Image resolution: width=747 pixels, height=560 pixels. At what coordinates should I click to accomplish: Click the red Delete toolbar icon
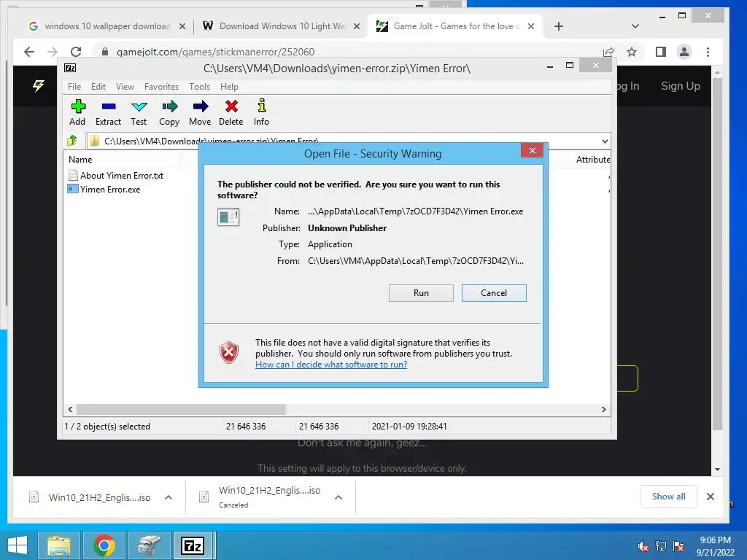[x=231, y=112]
